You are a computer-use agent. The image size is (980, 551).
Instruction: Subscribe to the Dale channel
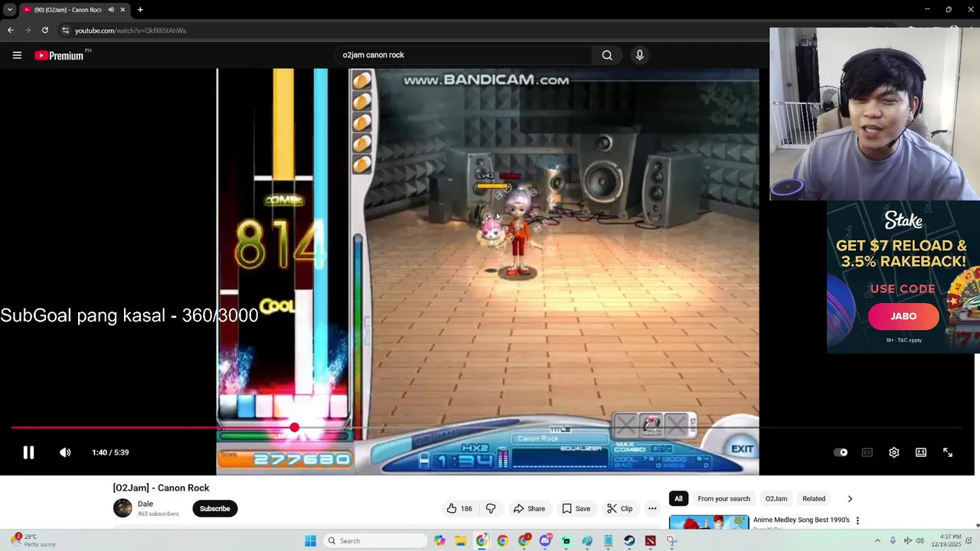pyautogui.click(x=215, y=509)
